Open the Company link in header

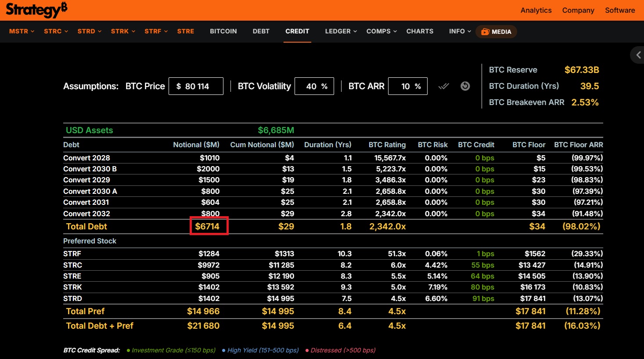(x=578, y=10)
